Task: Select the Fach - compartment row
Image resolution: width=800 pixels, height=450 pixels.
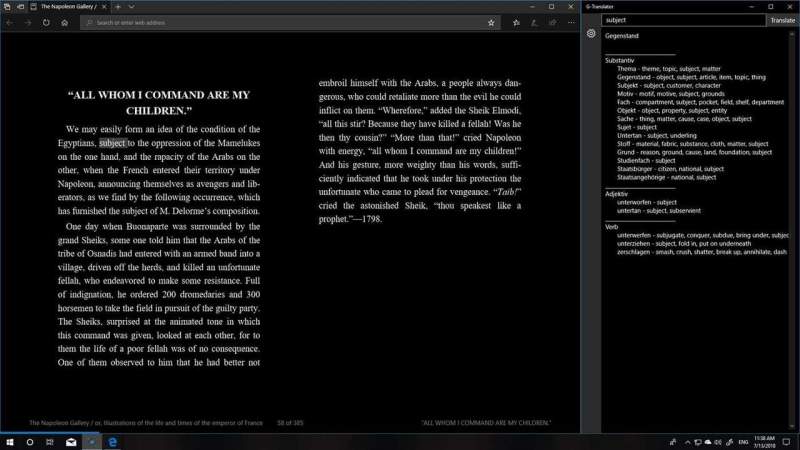Action: pos(700,102)
